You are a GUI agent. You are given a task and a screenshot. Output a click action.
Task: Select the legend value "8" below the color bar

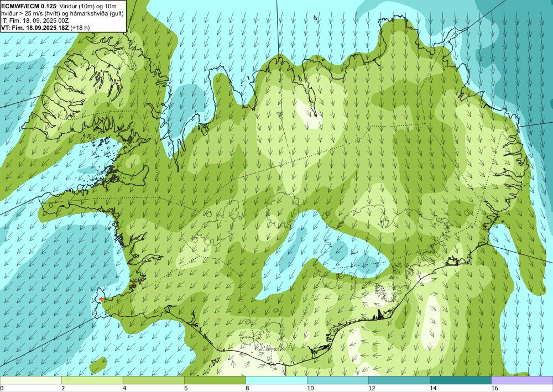pyautogui.click(x=248, y=389)
